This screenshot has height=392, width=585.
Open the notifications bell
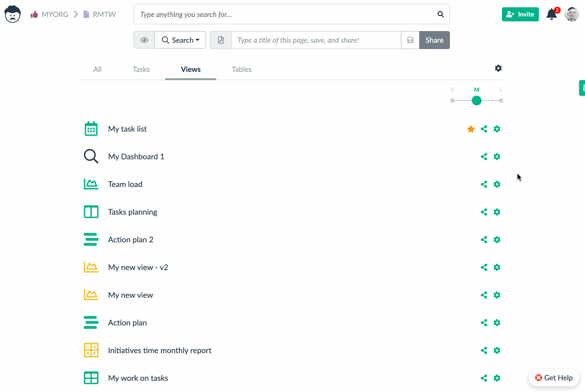[552, 14]
